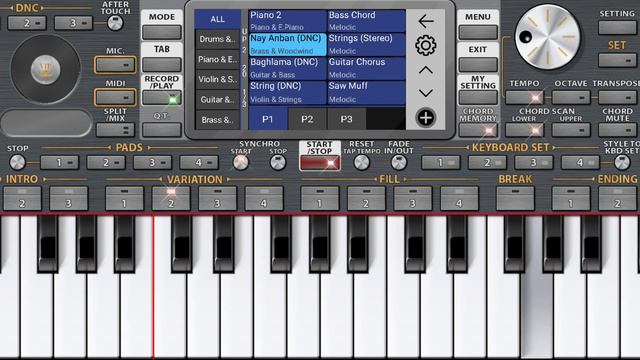The image size is (640, 360).
Task: Tap the Reset Tap Tempo knob
Action: (362, 163)
